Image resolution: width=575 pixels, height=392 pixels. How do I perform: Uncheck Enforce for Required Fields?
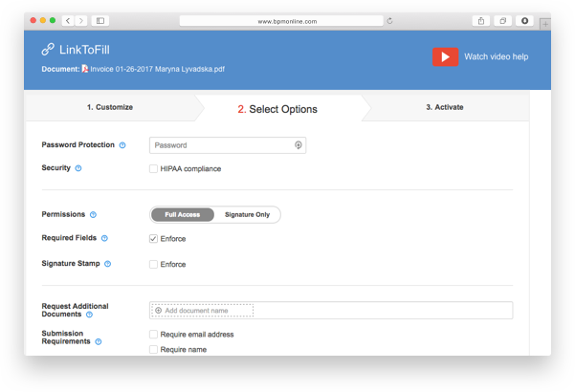pyautogui.click(x=153, y=238)
